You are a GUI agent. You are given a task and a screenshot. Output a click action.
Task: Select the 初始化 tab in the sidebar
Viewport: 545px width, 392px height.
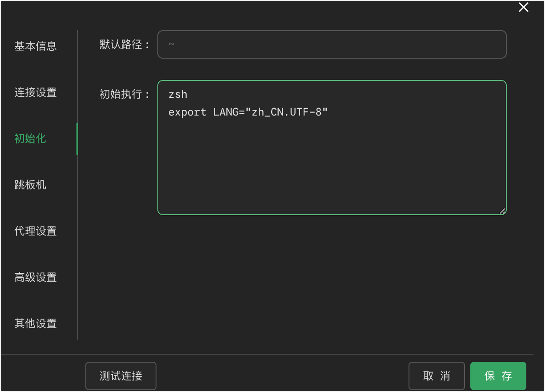pos(30,139)
